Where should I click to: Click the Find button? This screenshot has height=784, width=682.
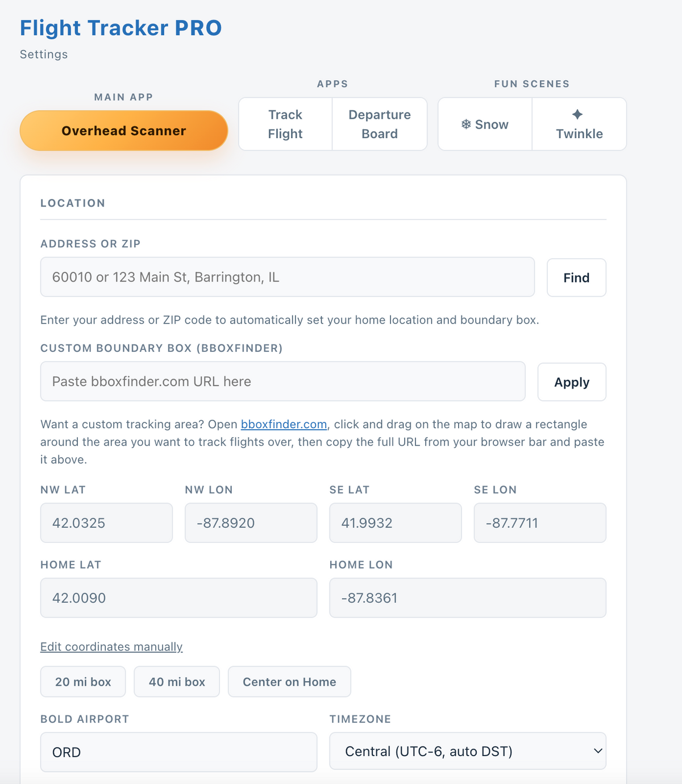tap(576, 277)
